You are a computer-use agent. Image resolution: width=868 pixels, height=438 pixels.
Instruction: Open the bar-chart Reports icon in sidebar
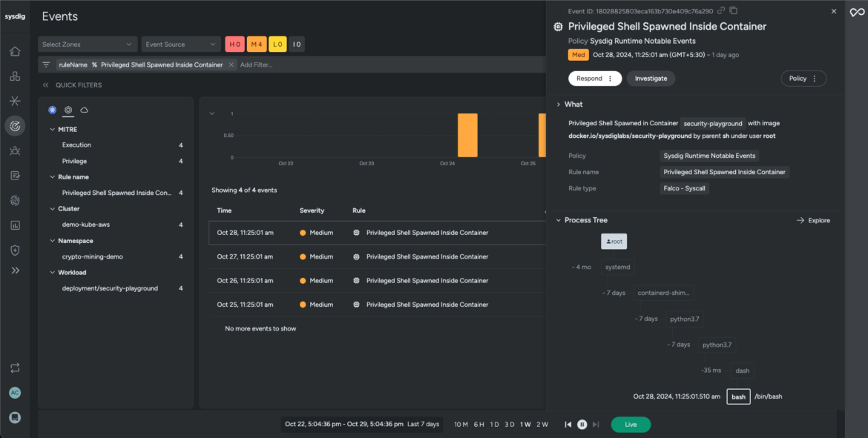tap(15, 225)
